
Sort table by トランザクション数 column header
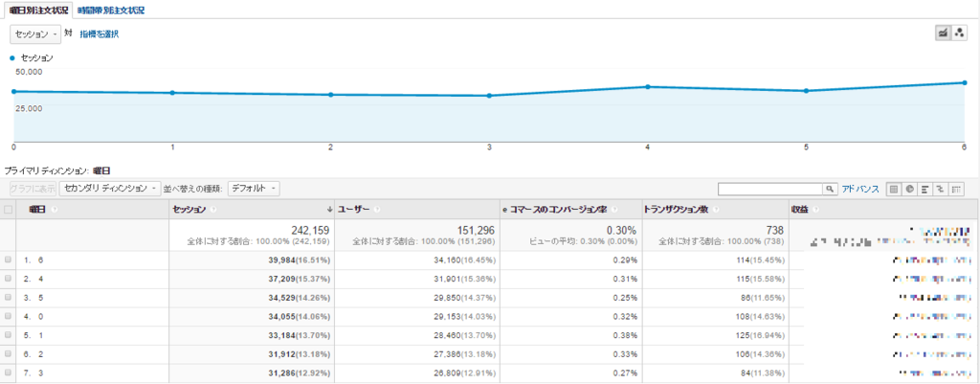pyautogui.click(x=676, y=210)
